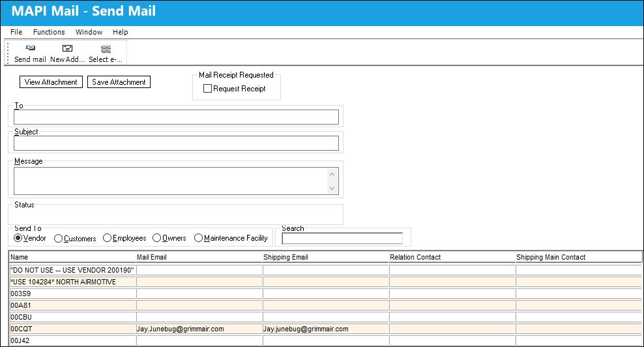
Task: Enable the Request Receipt checkbox
Action: point(207,89)
